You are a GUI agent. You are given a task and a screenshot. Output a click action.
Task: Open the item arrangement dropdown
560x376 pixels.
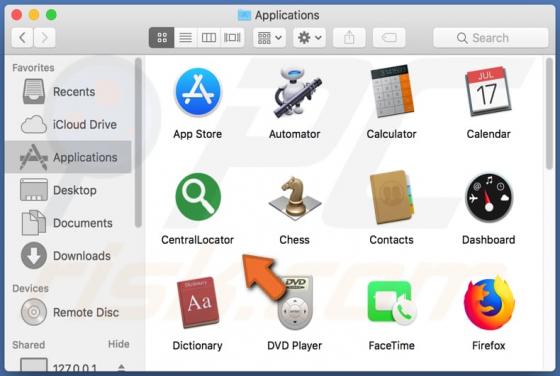pos(270,37)
